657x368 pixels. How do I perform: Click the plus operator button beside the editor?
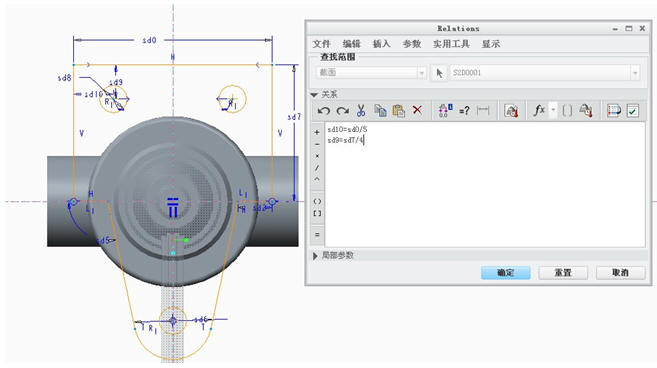tap(317, 132)
